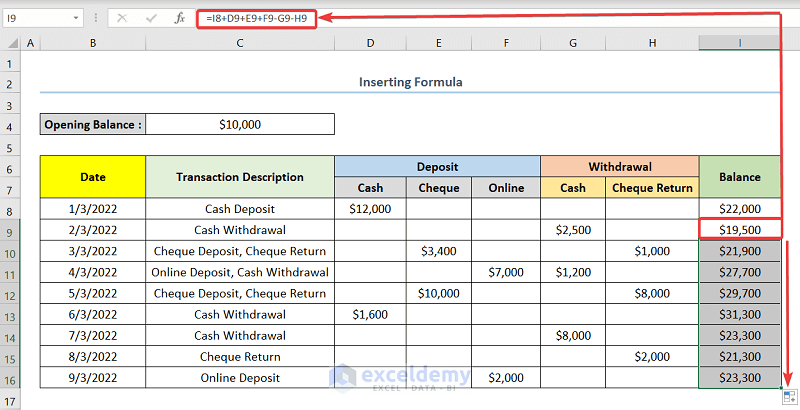Select the Online Deposit description in row 16
The image size is (800, 410).
pyautogui.click(x=240, y=378)
